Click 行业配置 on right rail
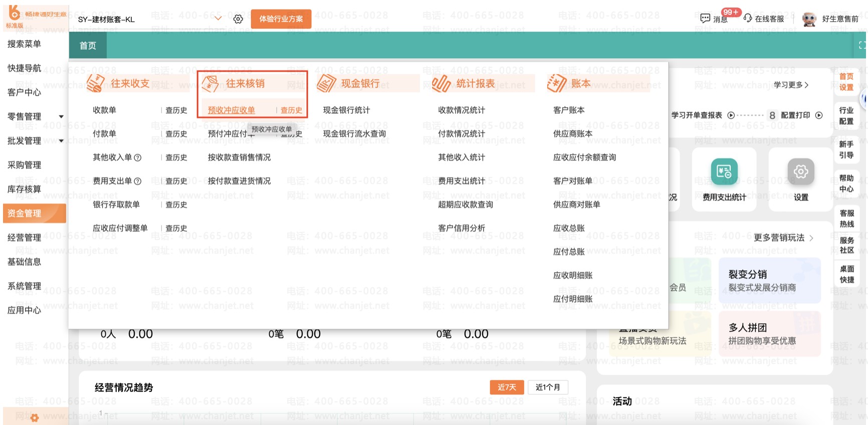Viewport: 868px width, 425px height. pyautogui.click(x=846, y=116)
